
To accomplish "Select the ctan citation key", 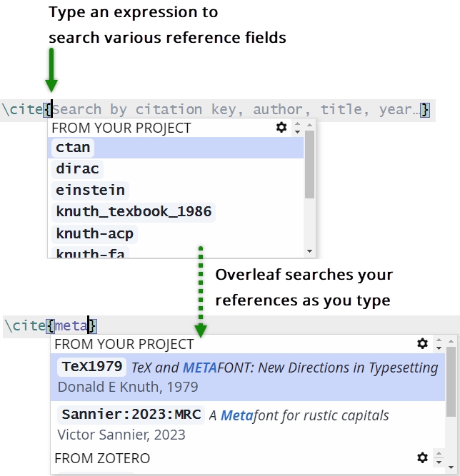I will 73,148.
